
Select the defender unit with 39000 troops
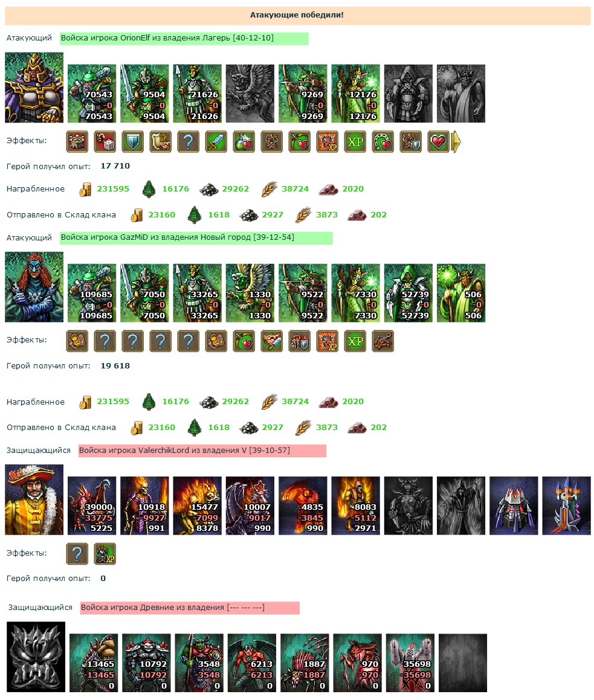pos(92,506)
